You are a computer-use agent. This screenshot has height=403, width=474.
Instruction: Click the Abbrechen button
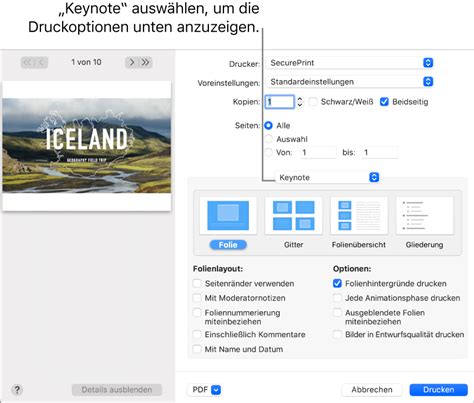point(372,390)
